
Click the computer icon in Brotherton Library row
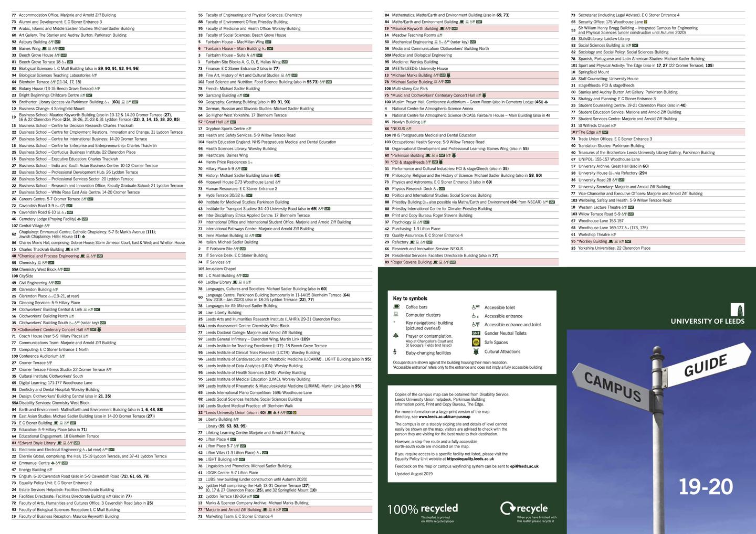[123, 102]
